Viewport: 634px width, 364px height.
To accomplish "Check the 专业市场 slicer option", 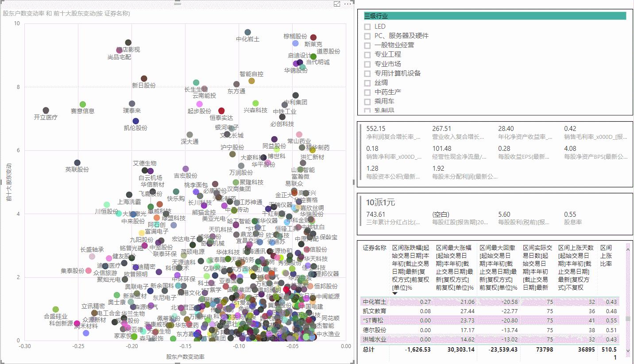I will 367,64.
